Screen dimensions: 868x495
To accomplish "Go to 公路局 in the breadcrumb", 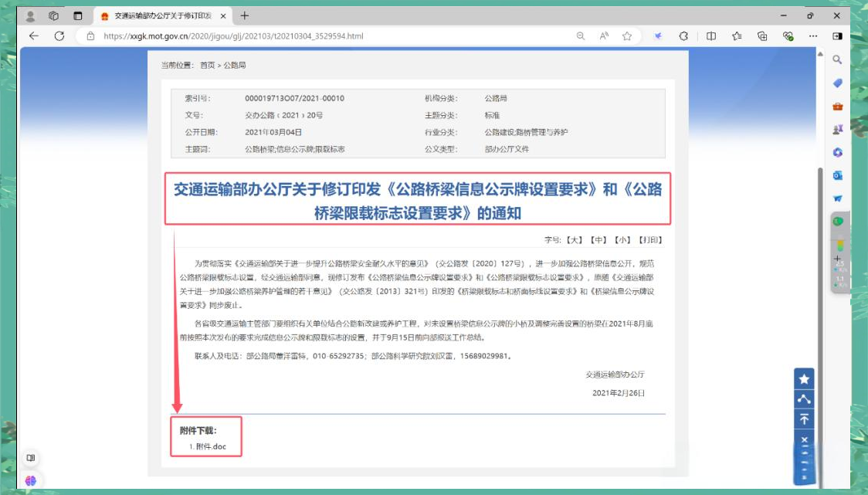I will coord(235,66).
